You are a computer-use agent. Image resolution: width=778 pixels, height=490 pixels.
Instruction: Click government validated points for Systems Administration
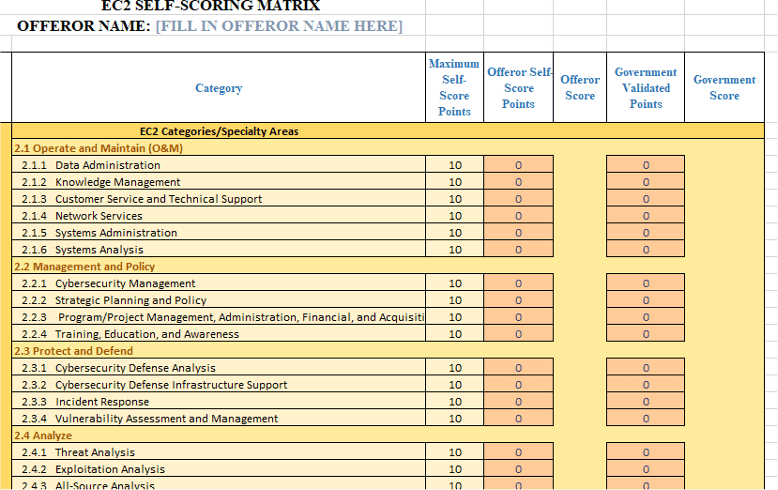646,232
